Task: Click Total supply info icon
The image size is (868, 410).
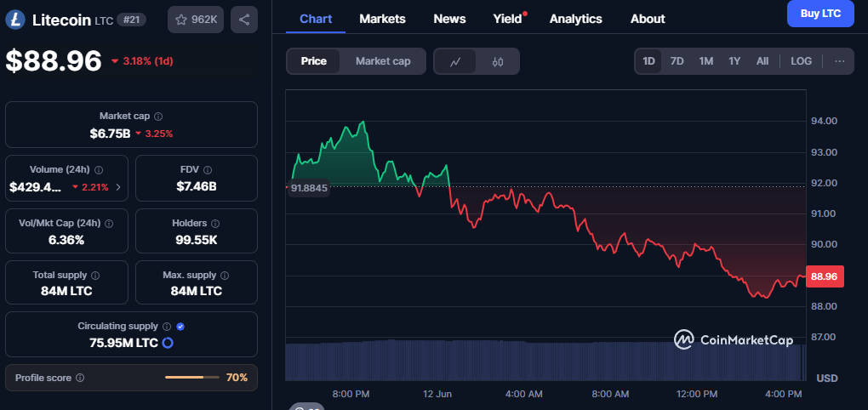Action: tap(95, 275)
